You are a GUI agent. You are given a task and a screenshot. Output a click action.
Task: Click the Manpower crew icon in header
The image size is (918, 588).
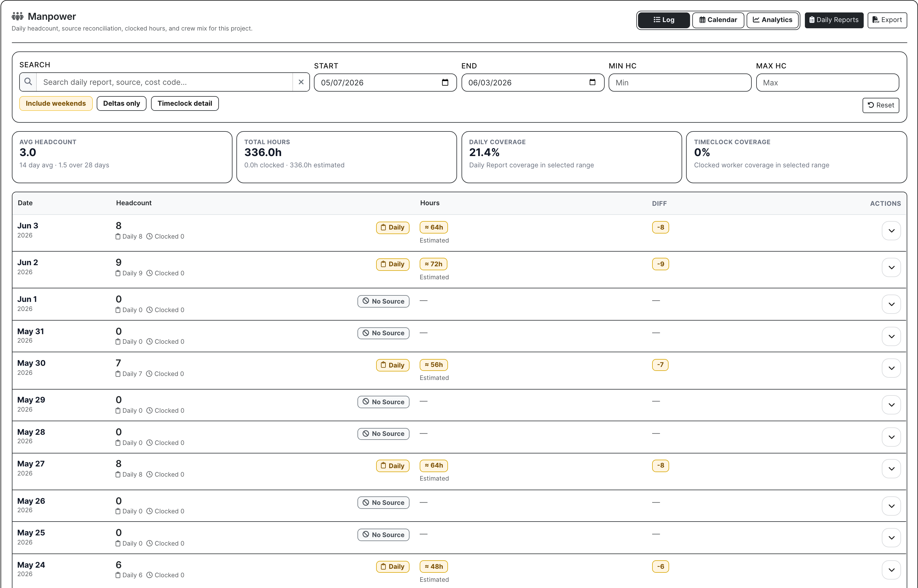[18, 16]
